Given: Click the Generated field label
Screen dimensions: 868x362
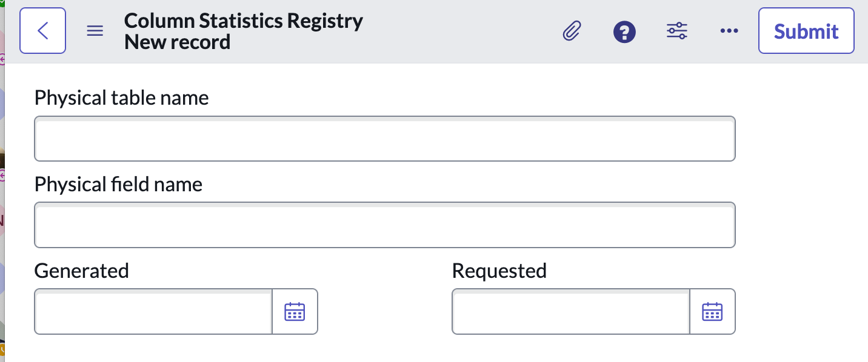Looking at the screenshot, I should pos(81,271).
